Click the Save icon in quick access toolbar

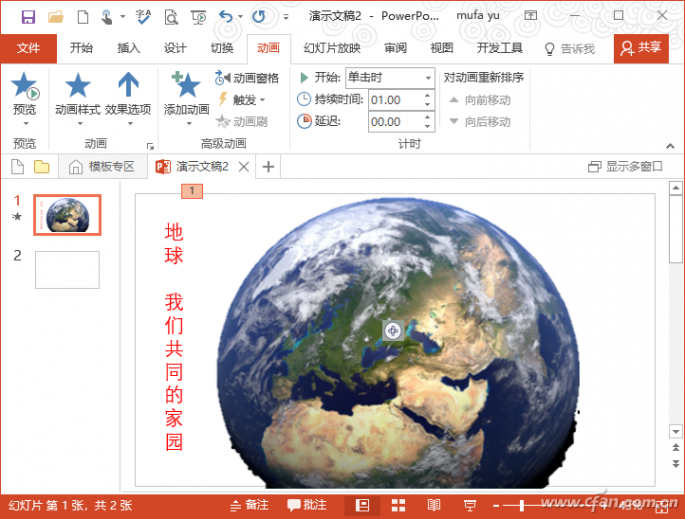pos(28,17)
